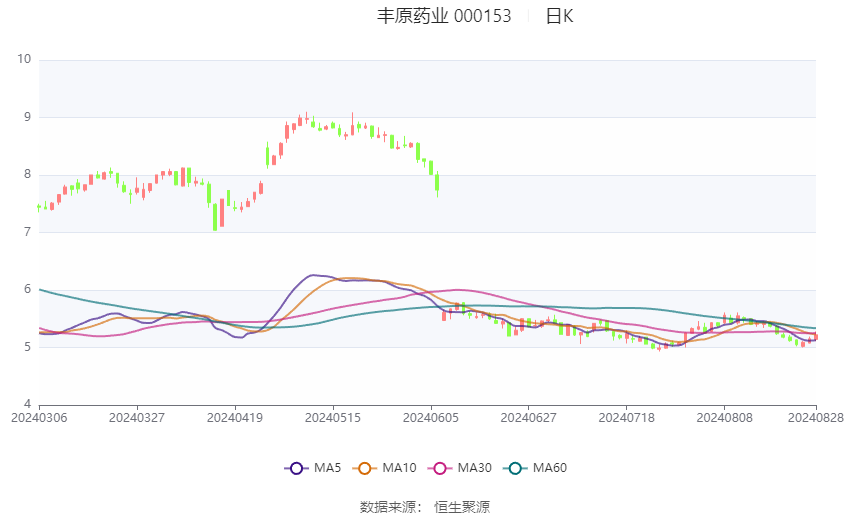Screen dimensions: 850x517
Task: Click the MA30 legend label text
Action: (475, 468)
